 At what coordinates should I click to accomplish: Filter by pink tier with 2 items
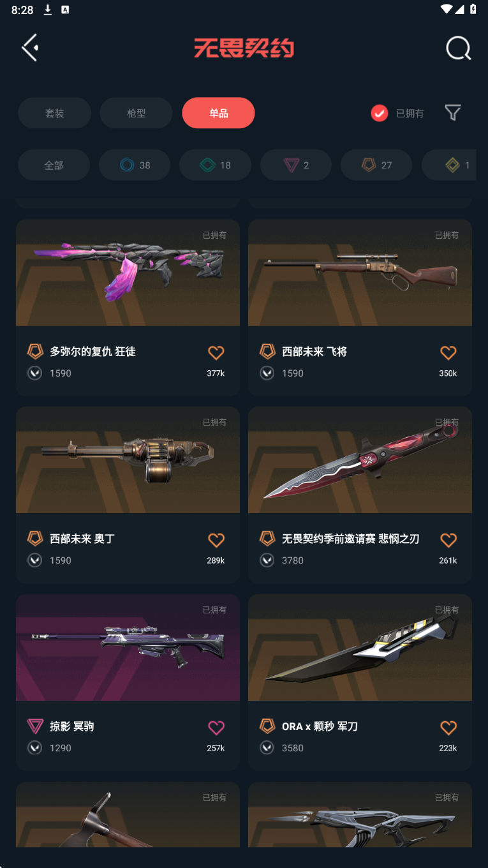coord(296,165)
